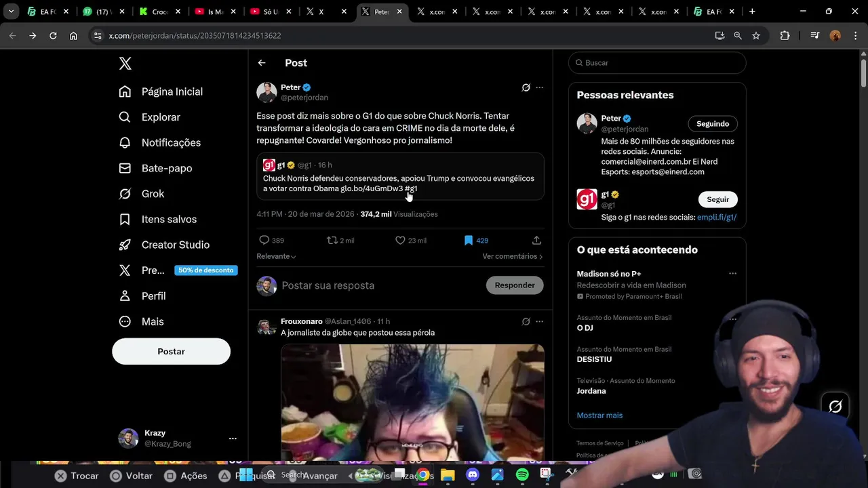Screen dimensions: 868x488
Task: Click Seguir button for g1
Action: [x=717, y=199]
